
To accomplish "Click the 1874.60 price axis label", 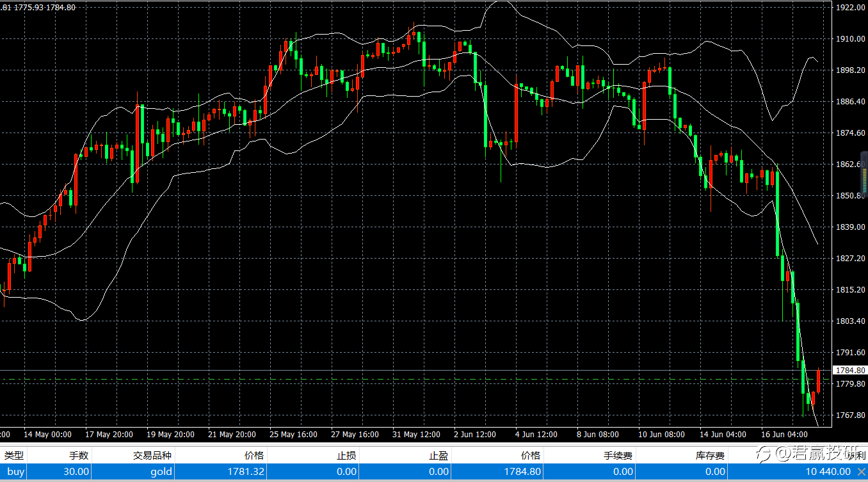I will click(851, 133).
